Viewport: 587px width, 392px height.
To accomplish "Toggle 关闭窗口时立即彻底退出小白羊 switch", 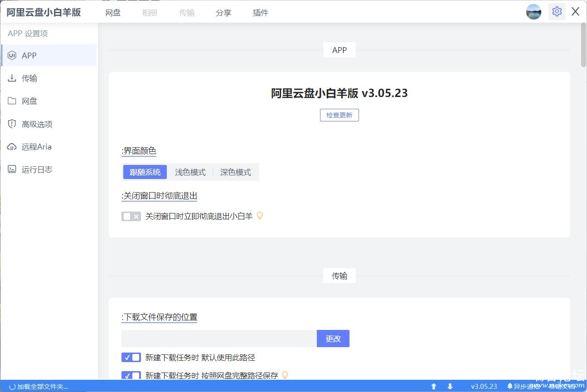I will [x=131, y=217].
